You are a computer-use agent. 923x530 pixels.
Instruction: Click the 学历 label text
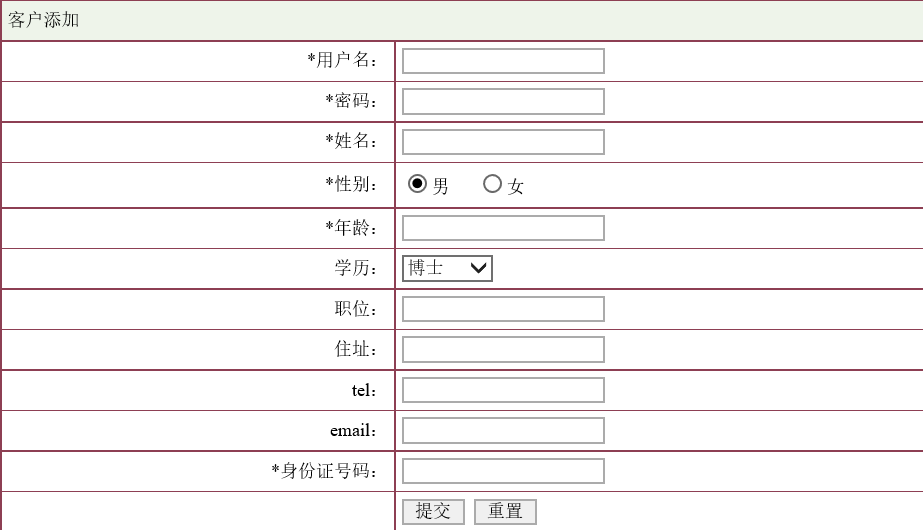pos(357,269)
